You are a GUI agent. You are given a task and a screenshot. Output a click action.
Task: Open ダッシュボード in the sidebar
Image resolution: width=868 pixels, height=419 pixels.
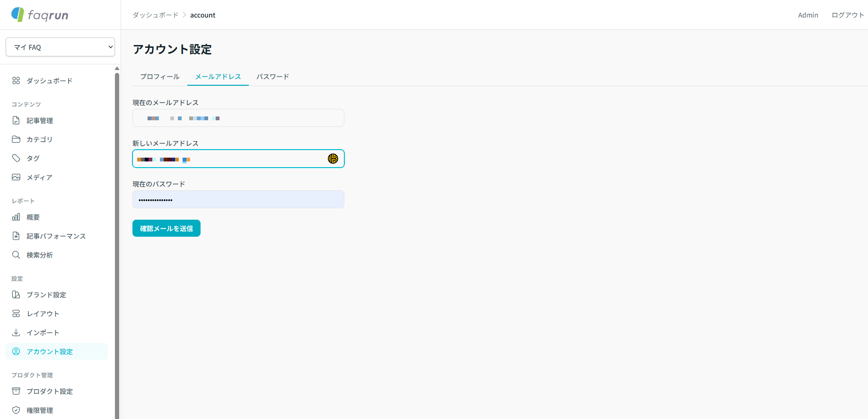tap(57, 80)
